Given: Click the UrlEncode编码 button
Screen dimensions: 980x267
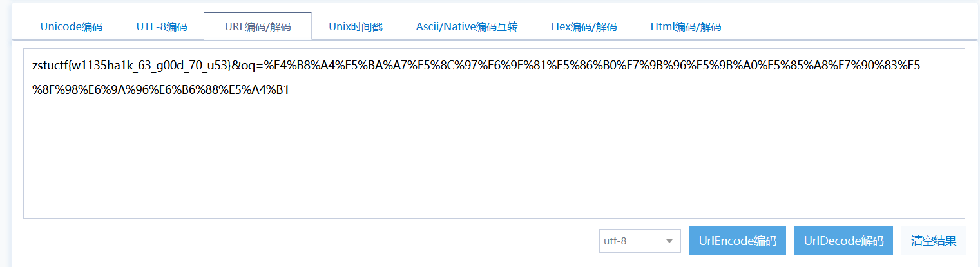Looking at the screenshot, I should tap(737, 241).
